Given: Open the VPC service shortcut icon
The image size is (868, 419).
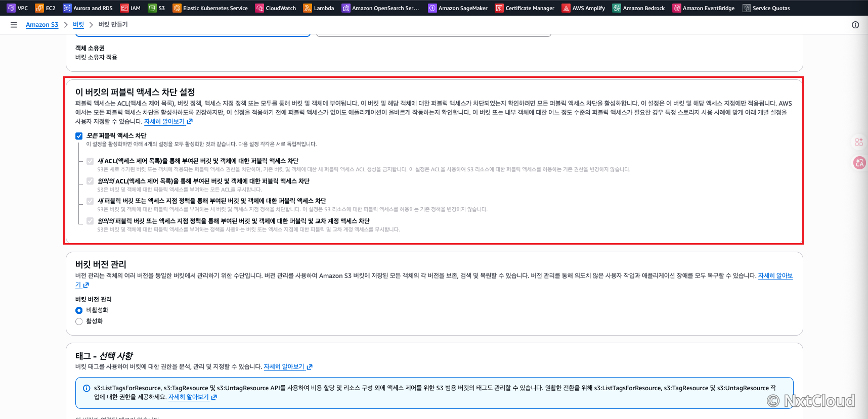Looking at the screenshot, I should click(11, 8).
